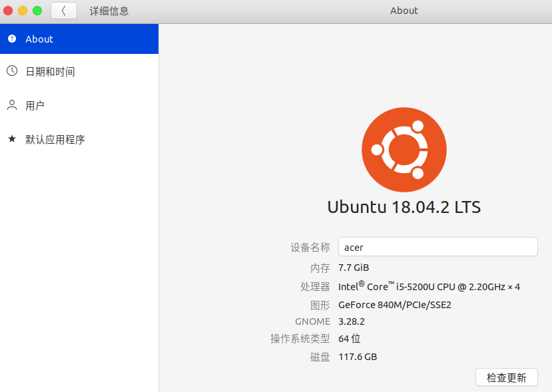Click the 处理器 label

coord(315,286)
